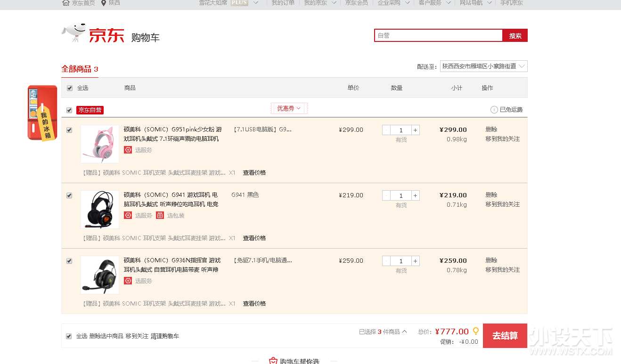The height and width of the screenshot is (364, 621).
Task: Uncheck the G936N headset item
Action: click(x=69, y=261)
